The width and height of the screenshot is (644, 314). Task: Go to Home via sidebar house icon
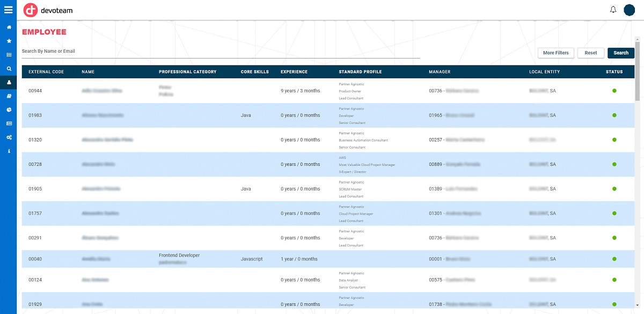[9, 27]
